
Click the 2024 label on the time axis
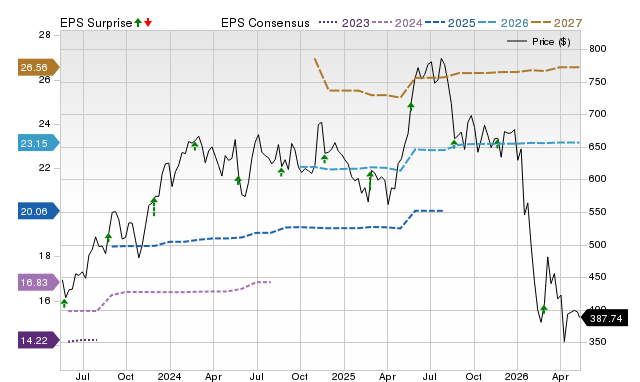169,376
